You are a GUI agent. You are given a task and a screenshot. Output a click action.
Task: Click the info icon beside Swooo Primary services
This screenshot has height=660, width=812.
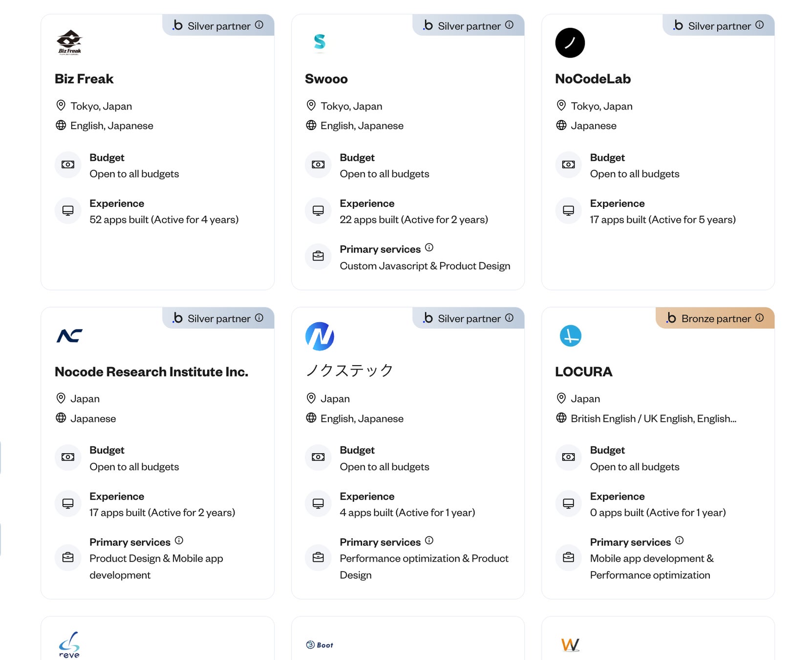[429, 247]
